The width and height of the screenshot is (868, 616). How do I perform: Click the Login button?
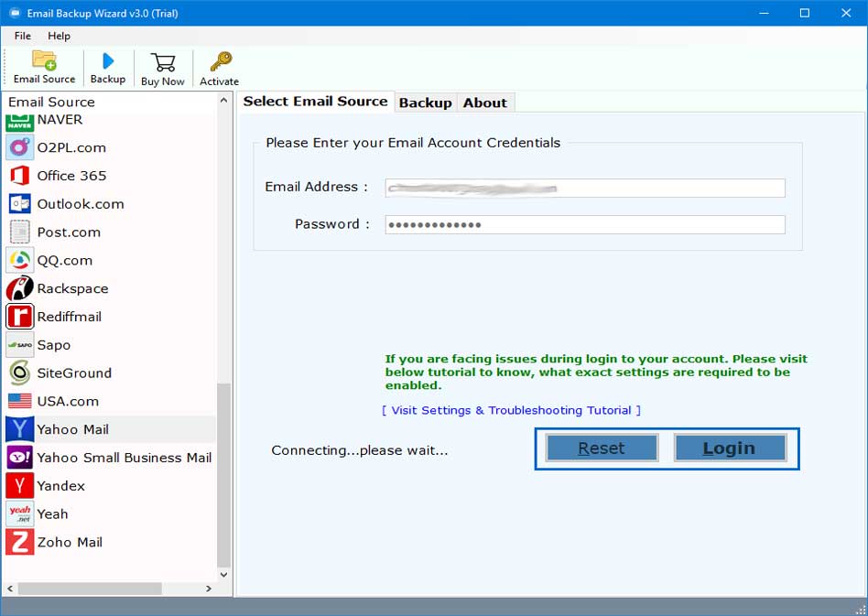(730, 448)
